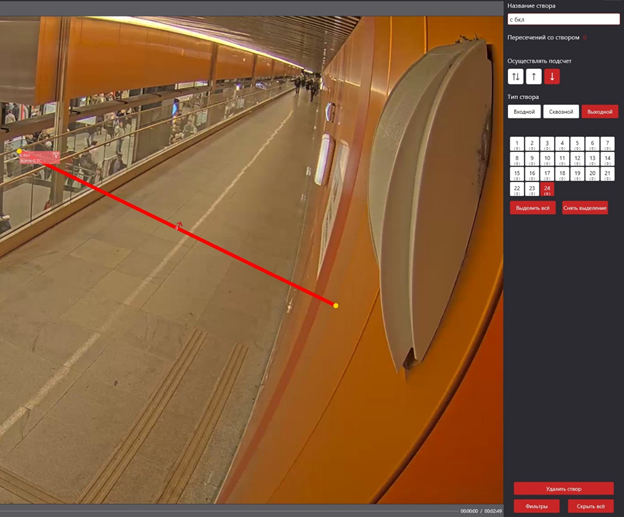Click the direction arrow on the red line
The width and height of the screenshot is (624, 517).
click(x=179, y=226)
